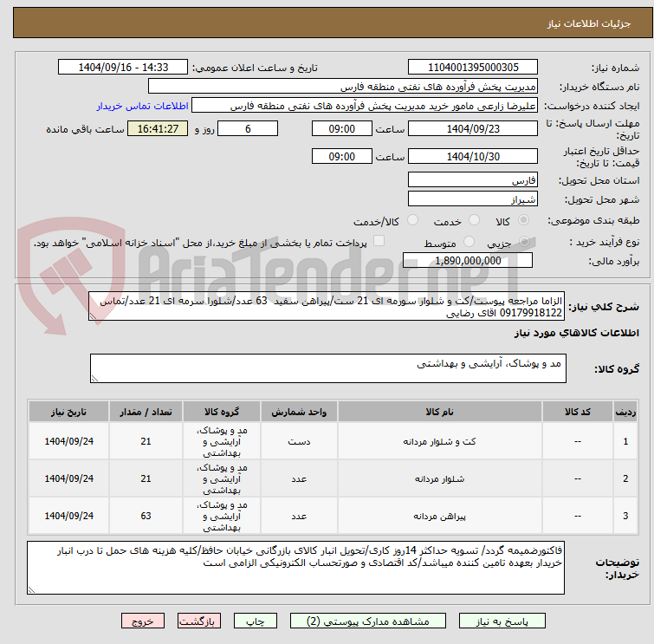The image size is (654, 644).
Task: Click the unit دست cell
Action: (x=299, y=441)
